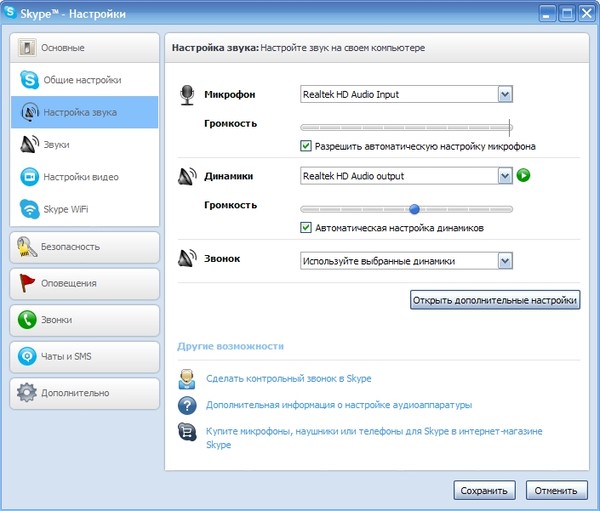The width and height of the screenshot is (600, 511).
Task: Play test sound with green button
Action: [x=523, y=175]
